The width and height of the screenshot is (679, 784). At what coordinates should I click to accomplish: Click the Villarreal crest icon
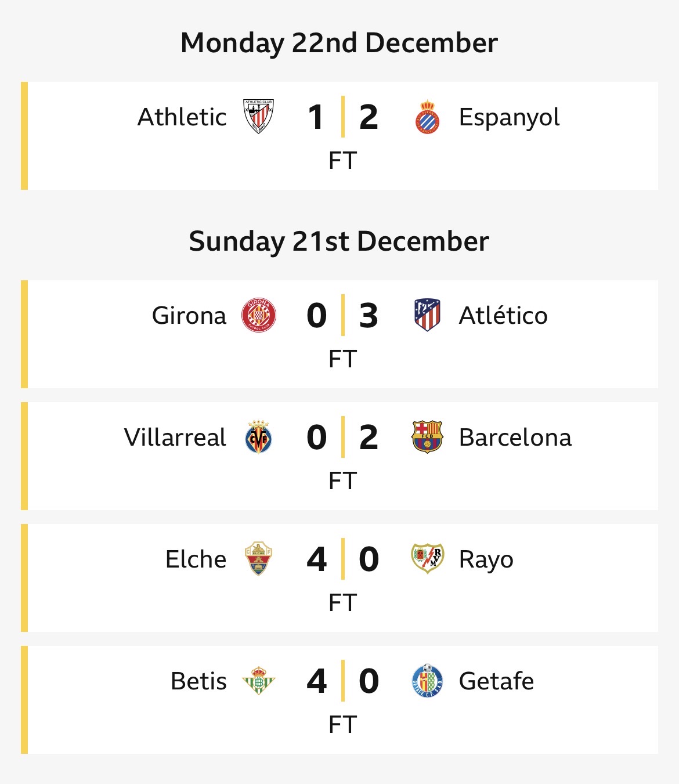click(x=258, y=437)
